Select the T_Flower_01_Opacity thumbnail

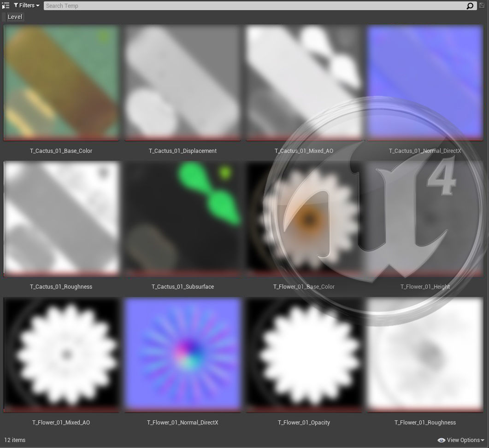click(304, 355)
